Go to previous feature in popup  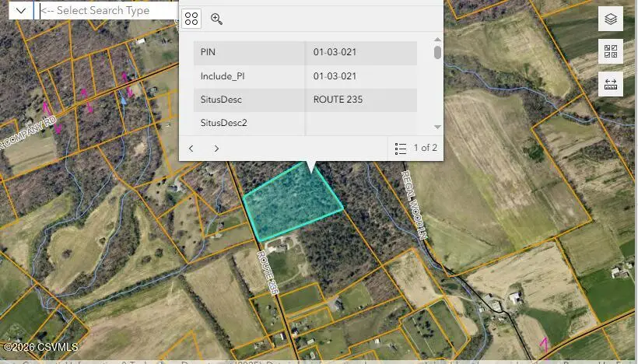point(191,149)
